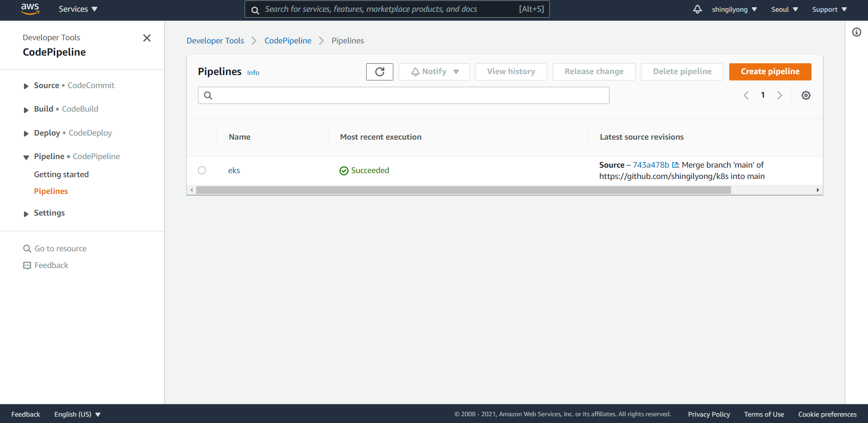Screen dimensions: 868x423
Task: Open the eks pipeline link
Action: (x=234, y=170)
